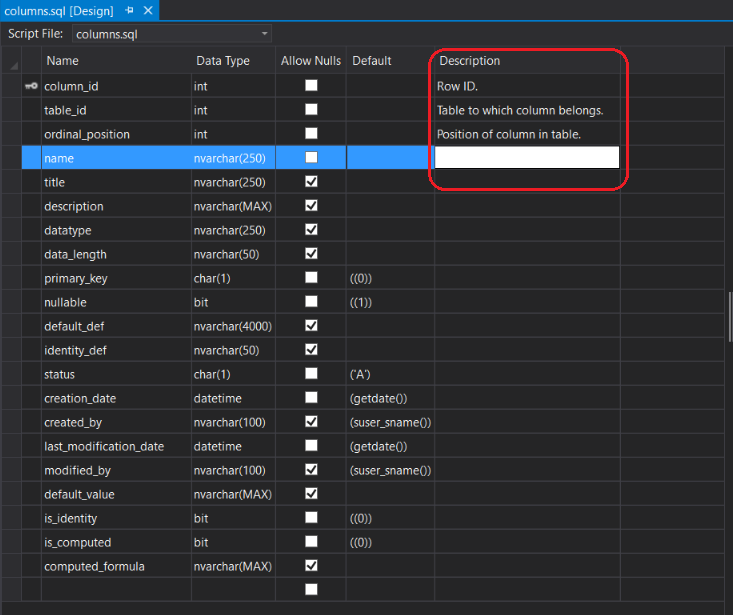
Task: Toggle Allow Nulls for column_id
Action: click(x=311, y=86)
